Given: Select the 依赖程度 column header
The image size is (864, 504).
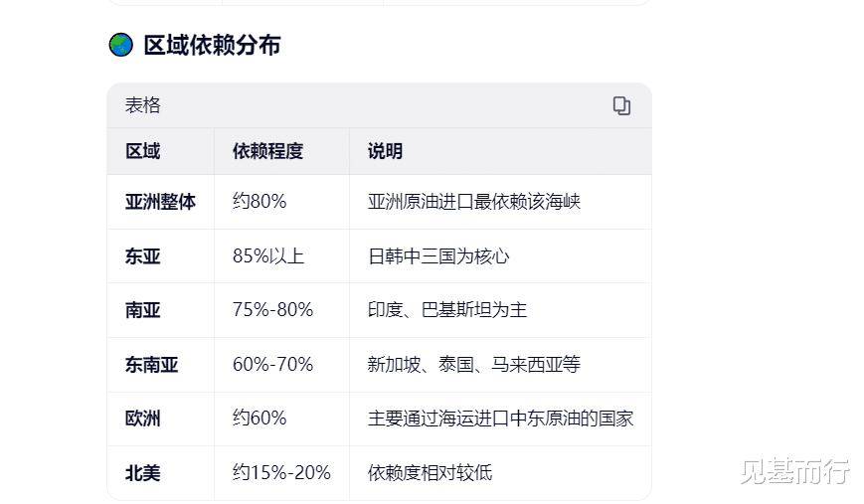Looking at the screenshot, I should (x=267, y=151).
